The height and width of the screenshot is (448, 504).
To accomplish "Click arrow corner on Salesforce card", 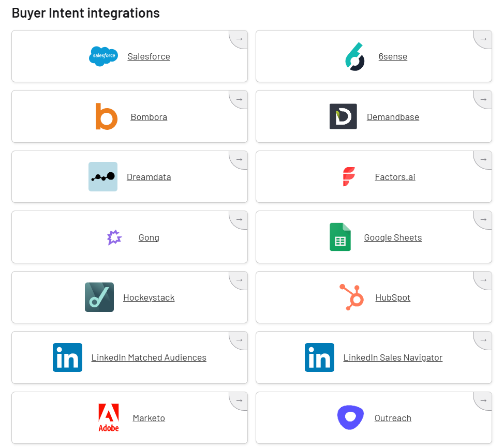I will (x=239, y=39).
